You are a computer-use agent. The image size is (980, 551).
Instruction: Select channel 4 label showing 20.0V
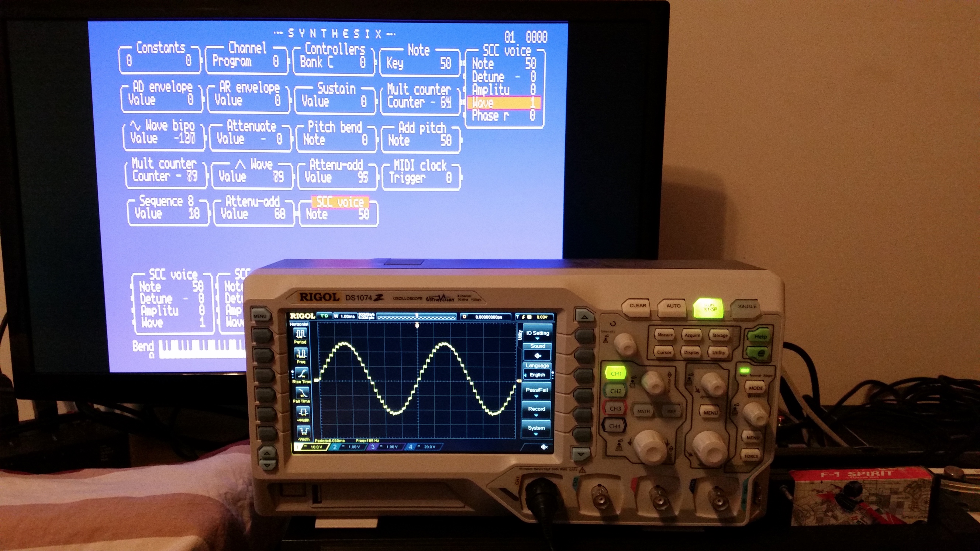point(424,447)
